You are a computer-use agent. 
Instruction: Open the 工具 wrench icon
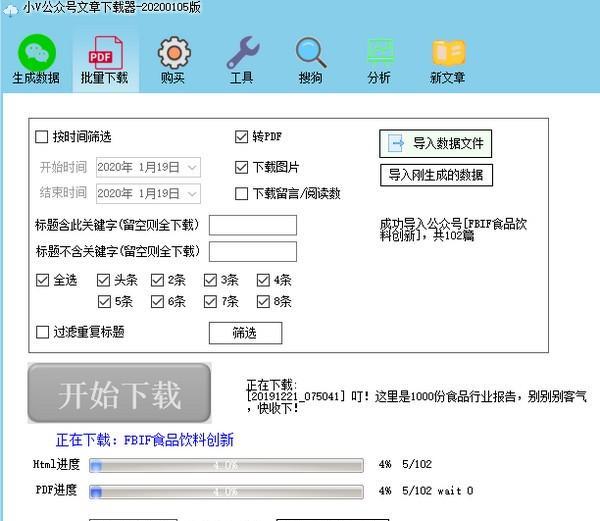[243, 53]
